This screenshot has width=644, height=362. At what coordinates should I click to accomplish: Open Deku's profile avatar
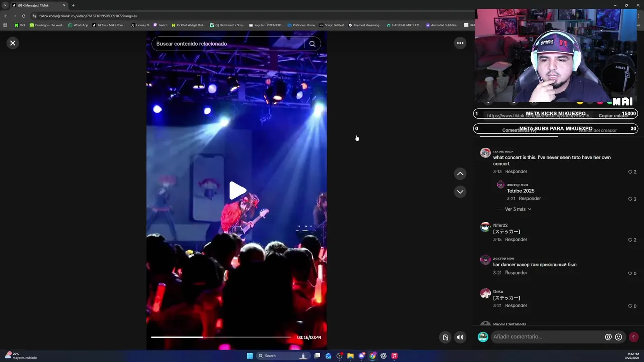tap(485, 293)
